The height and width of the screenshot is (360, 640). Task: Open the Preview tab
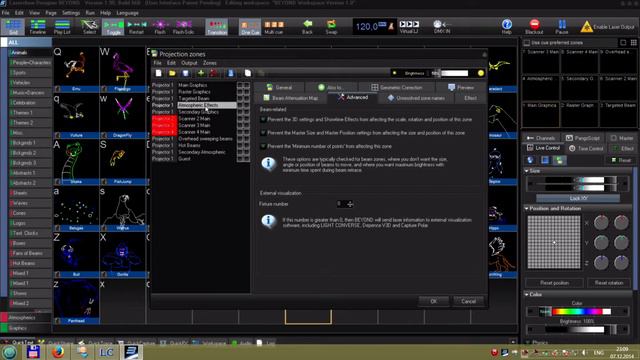461,87
